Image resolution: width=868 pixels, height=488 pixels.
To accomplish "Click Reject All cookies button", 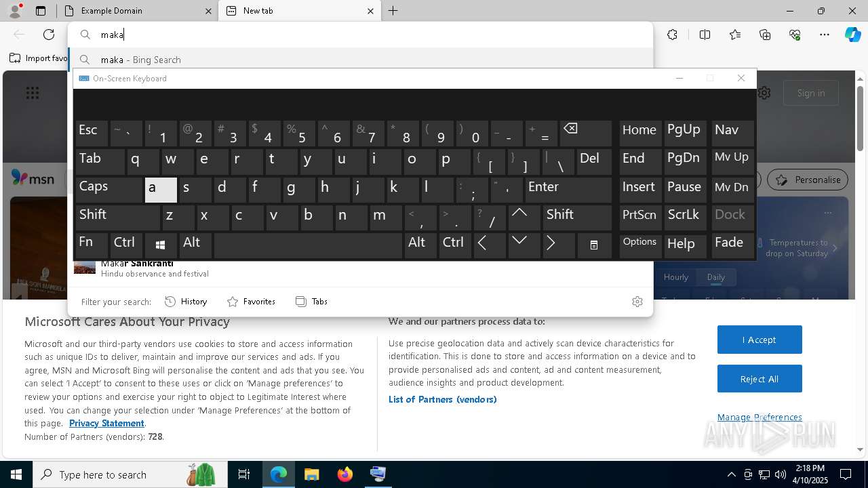I will (x=759, y=379).
